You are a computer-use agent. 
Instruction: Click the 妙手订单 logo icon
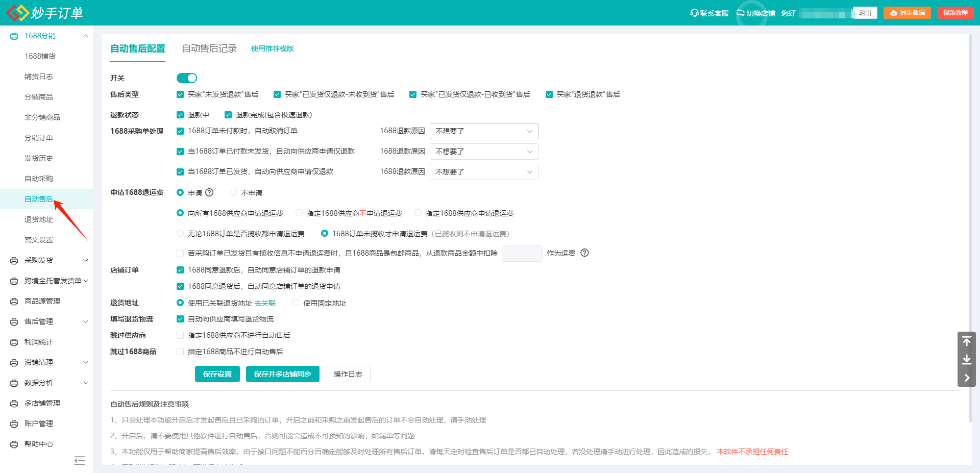17,13
